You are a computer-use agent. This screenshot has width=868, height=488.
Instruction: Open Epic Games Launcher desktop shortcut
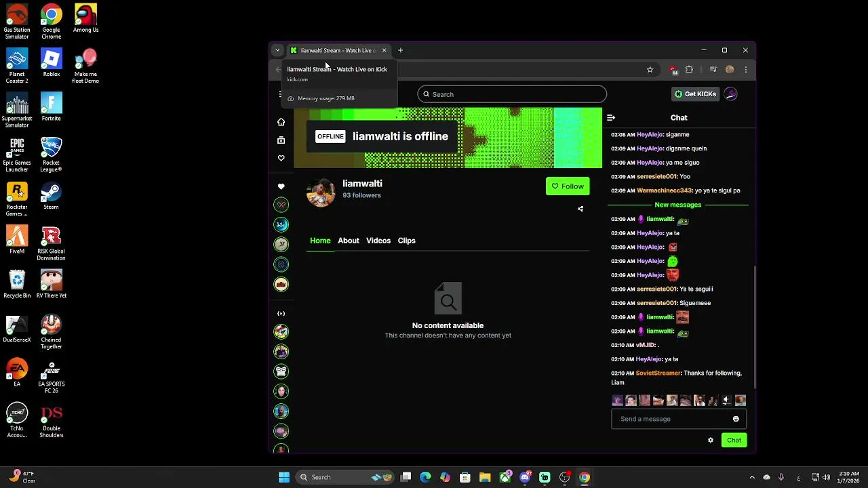pyautogui.click(x=17, y=155)
